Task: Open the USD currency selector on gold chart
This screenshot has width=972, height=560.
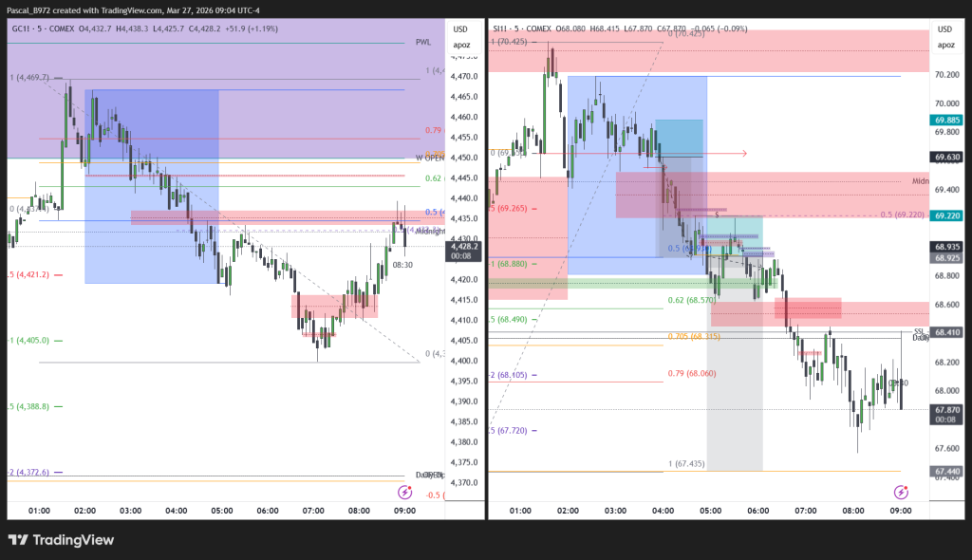Action: [460, 29]
